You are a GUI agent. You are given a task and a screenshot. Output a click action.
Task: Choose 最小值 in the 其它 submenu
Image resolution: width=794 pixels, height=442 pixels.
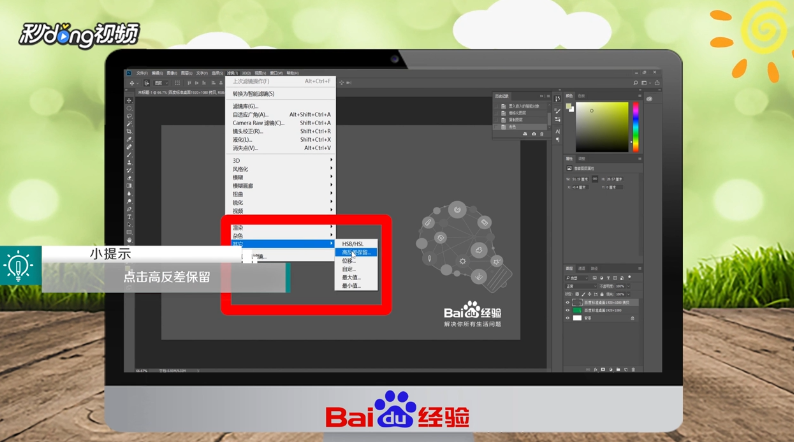[356, 286]
